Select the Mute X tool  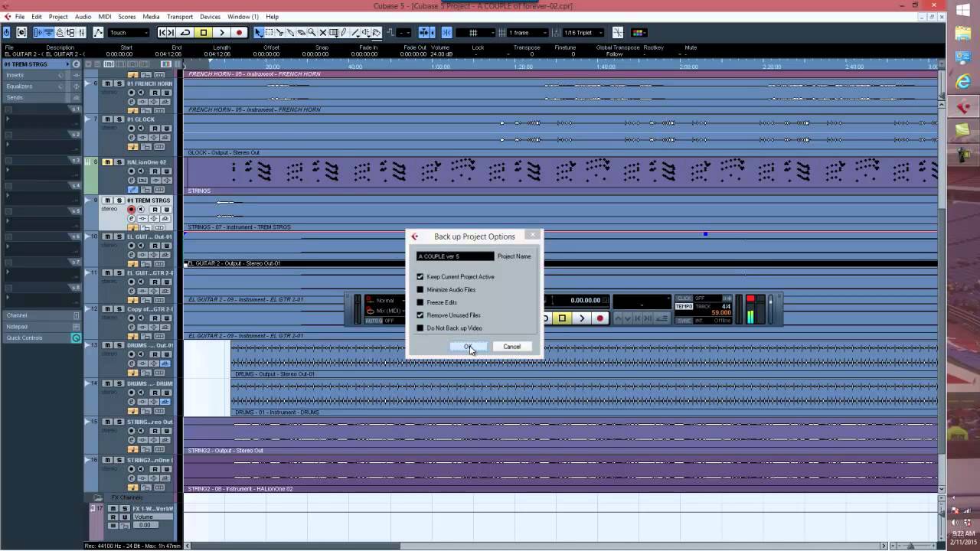point(322,32)
